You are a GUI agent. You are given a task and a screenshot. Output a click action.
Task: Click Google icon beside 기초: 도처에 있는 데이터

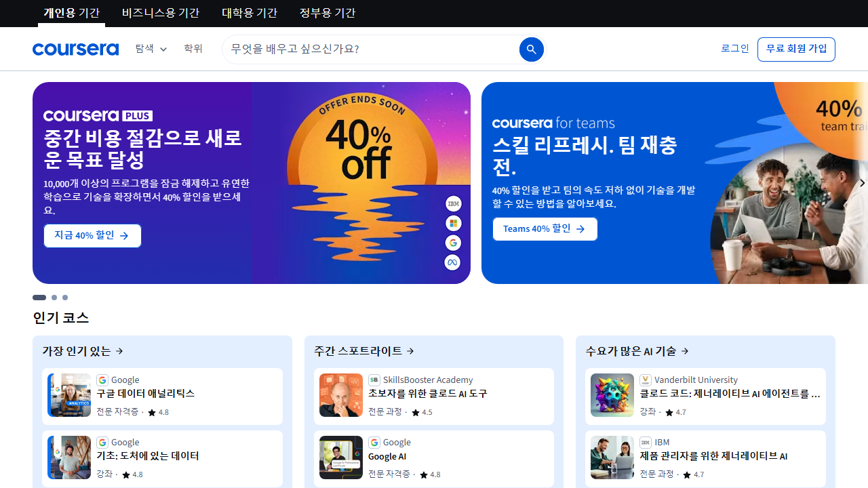click(x=102, y=443)
